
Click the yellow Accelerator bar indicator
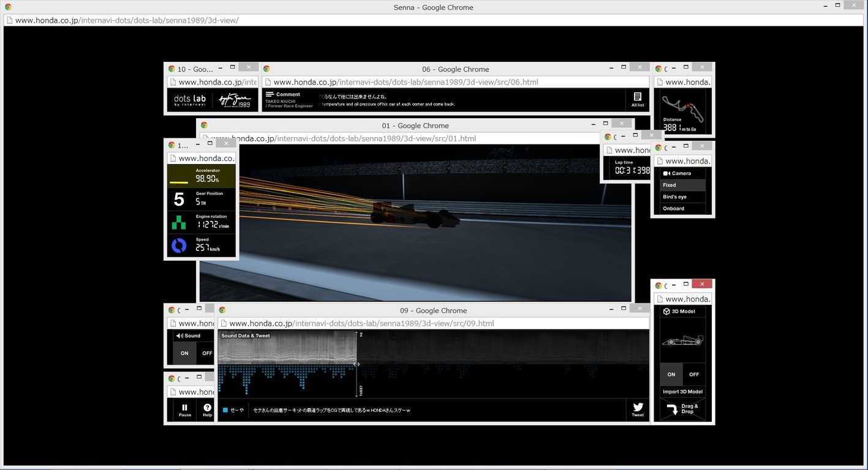(x=179, y=182)
